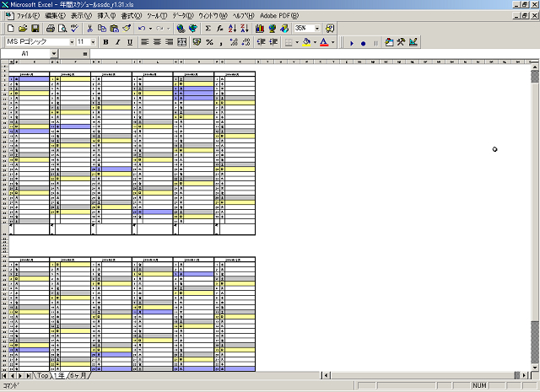Merge and center selected cells

181,42
